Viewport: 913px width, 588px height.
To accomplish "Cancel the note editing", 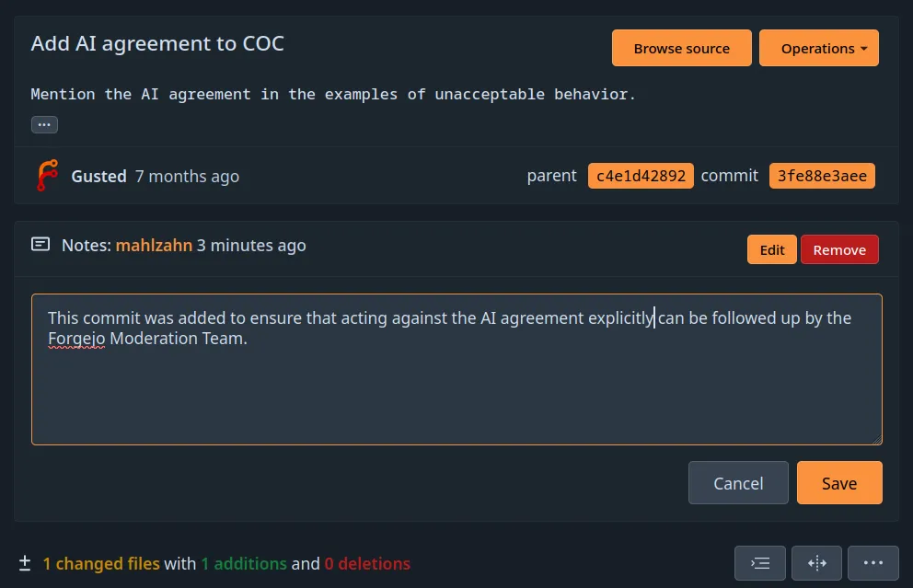I will click(x=738, y=482).
